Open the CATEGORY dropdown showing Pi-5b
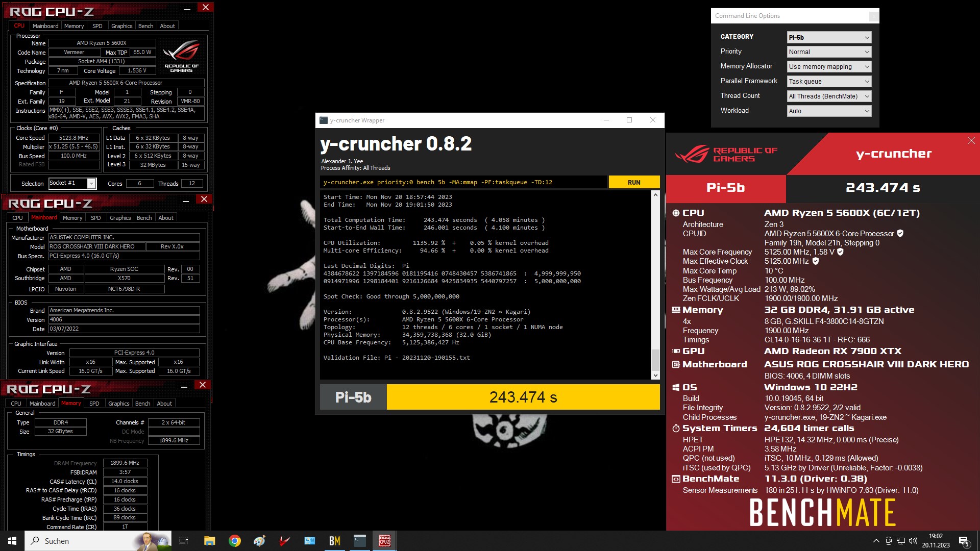Image resolution: width=980 pixels, height=551 pixels. tap(829, 37)
